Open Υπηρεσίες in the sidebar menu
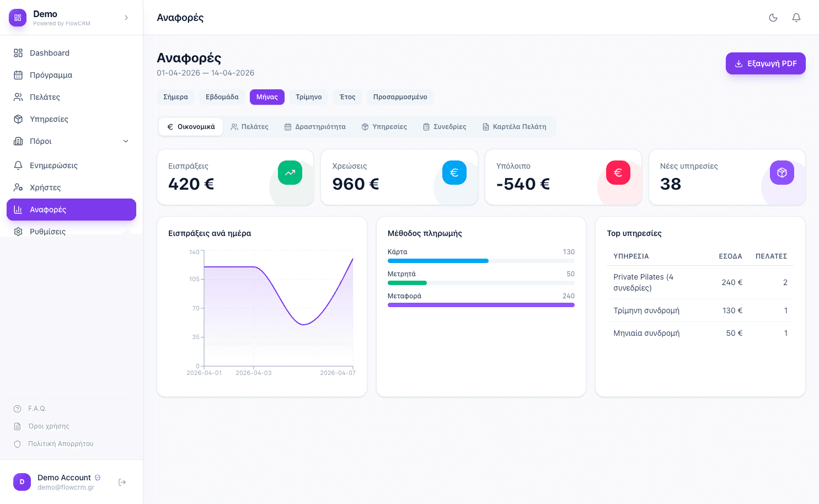Screen dimensions: 819x504 71,119
